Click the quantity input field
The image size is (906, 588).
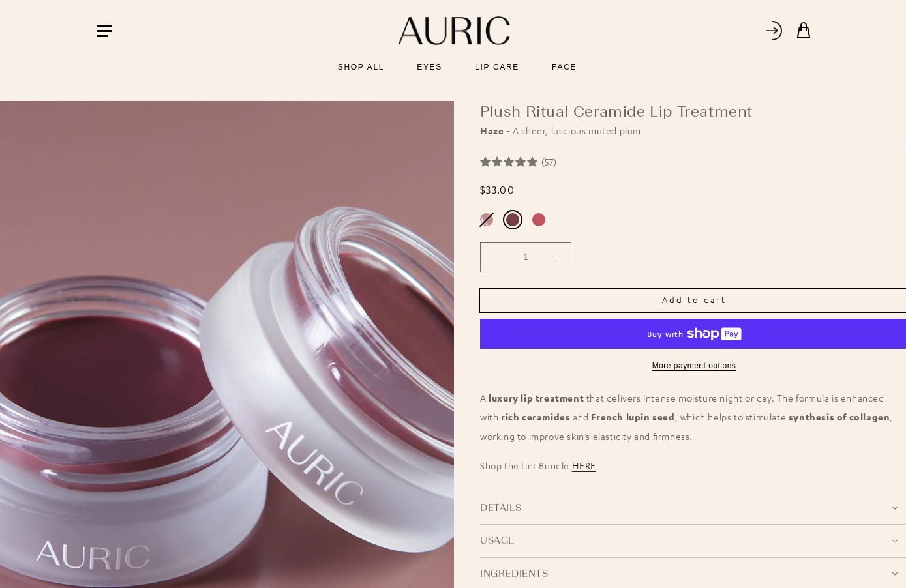[526, 257]
